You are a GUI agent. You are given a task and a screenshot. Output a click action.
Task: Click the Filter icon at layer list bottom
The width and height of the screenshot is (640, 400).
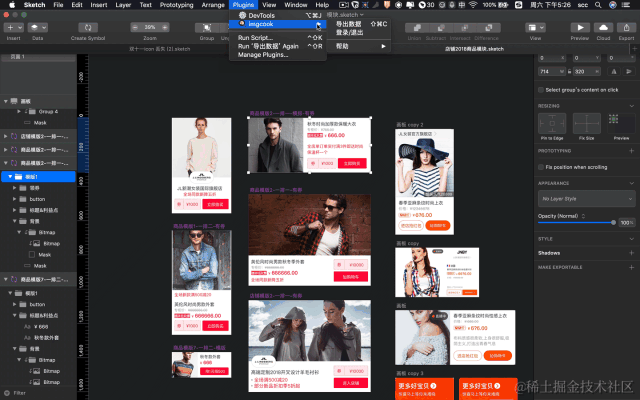point(7,393)
